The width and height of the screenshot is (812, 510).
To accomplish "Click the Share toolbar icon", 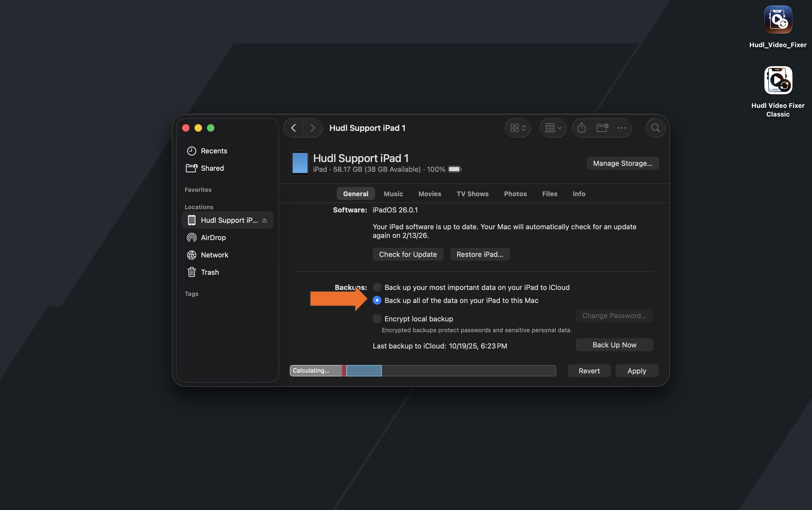I will click(x=582, y=128).
